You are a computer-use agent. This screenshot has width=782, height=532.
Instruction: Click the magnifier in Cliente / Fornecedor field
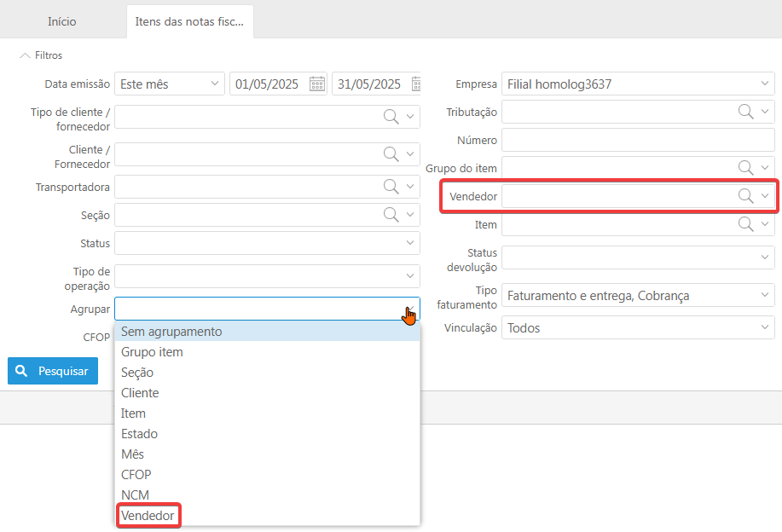click(391, 154)
